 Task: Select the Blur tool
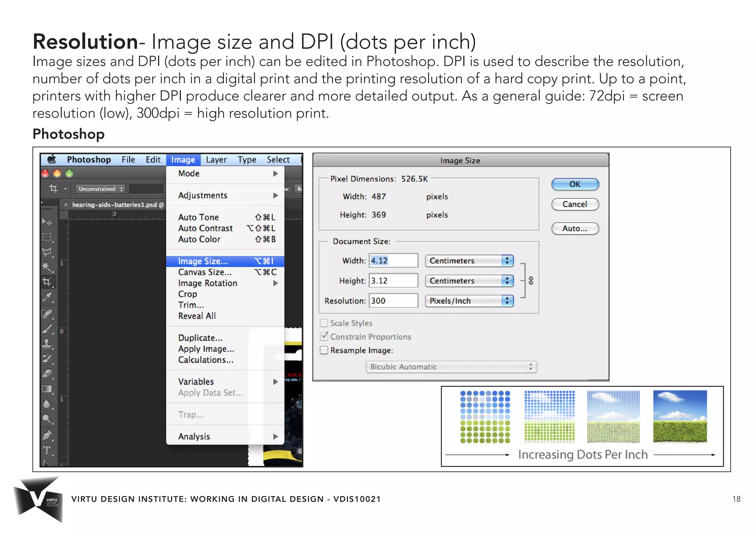pos(47,404)
